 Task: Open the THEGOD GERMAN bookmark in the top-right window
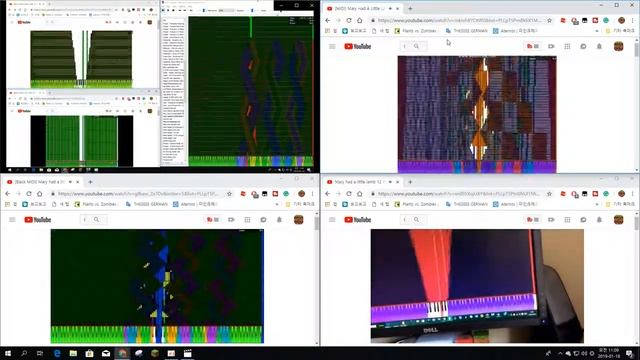pos(467,31)
